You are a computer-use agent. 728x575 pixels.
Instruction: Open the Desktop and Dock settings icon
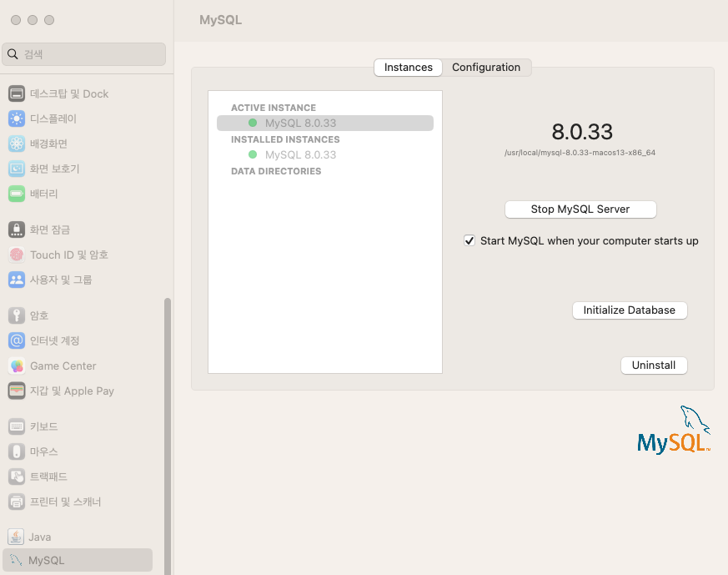tap(17, 93)
